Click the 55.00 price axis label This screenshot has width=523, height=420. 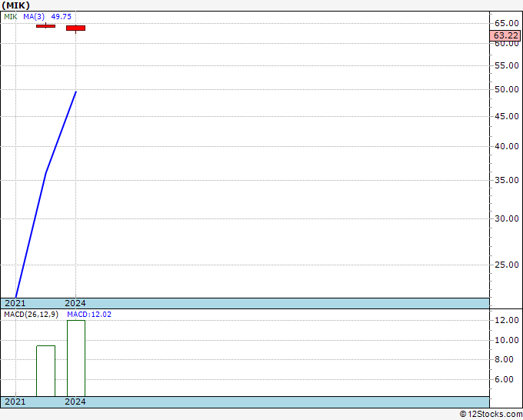[507, 65]
